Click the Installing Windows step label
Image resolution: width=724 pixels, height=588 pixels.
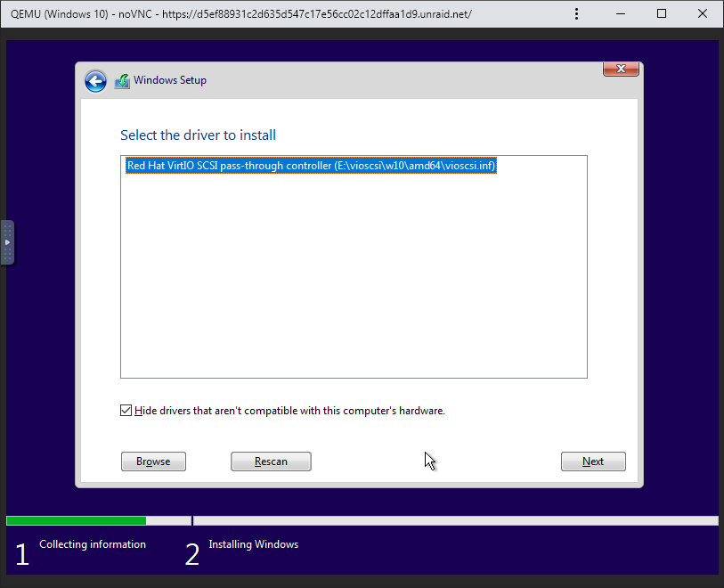pyautogui.click(x=254, y=544)
